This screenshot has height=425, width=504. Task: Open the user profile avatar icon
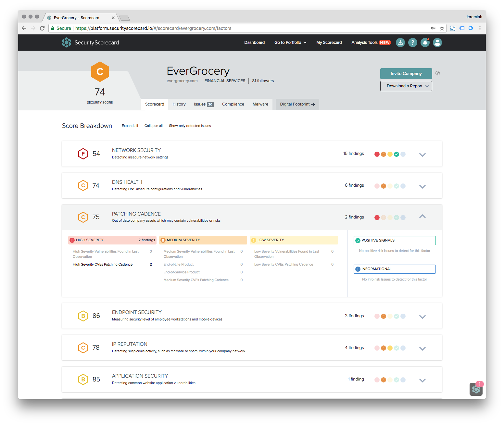pyautogui.click(x=437, y=43)
